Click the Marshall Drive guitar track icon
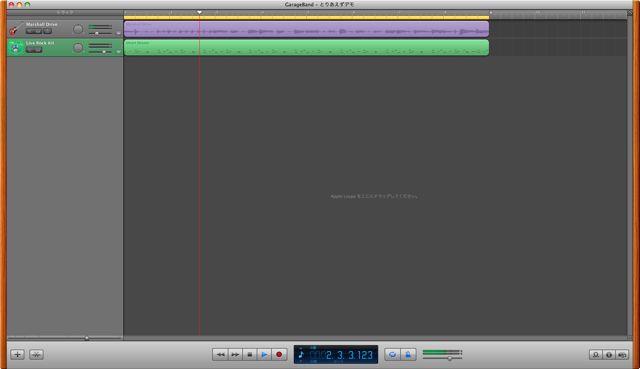The height and width of the screenshot is (369, 640). tap(15, 29)
